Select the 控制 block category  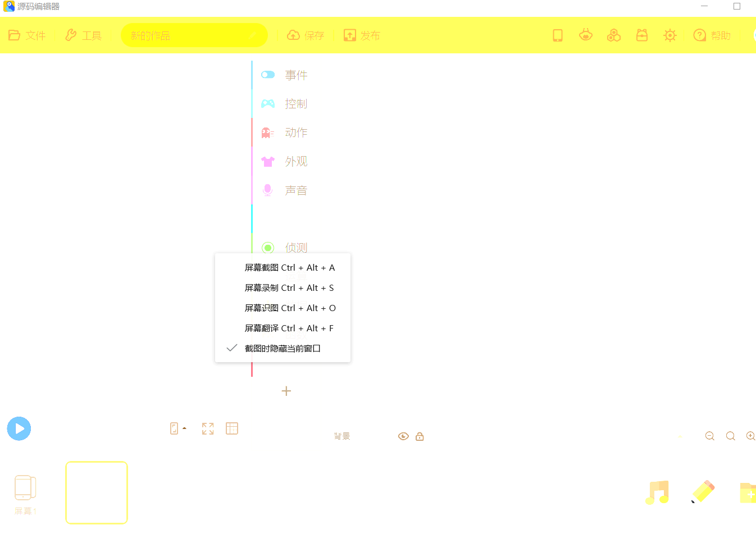(284, 103)
